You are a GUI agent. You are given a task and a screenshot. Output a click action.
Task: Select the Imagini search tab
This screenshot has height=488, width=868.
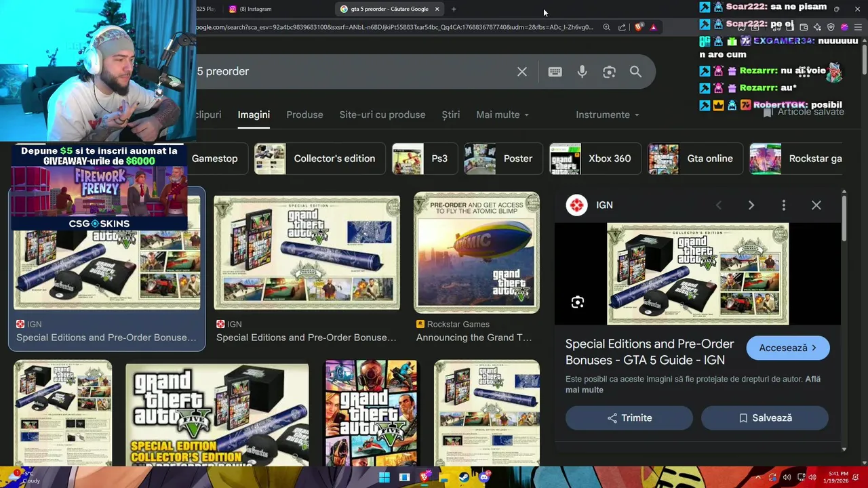click(254, 115)
